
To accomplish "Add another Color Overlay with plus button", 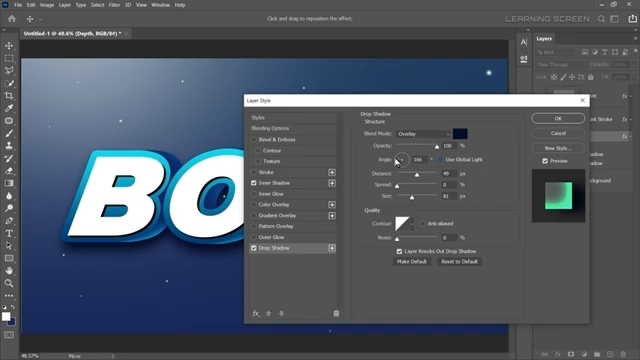I will [332, 204].
